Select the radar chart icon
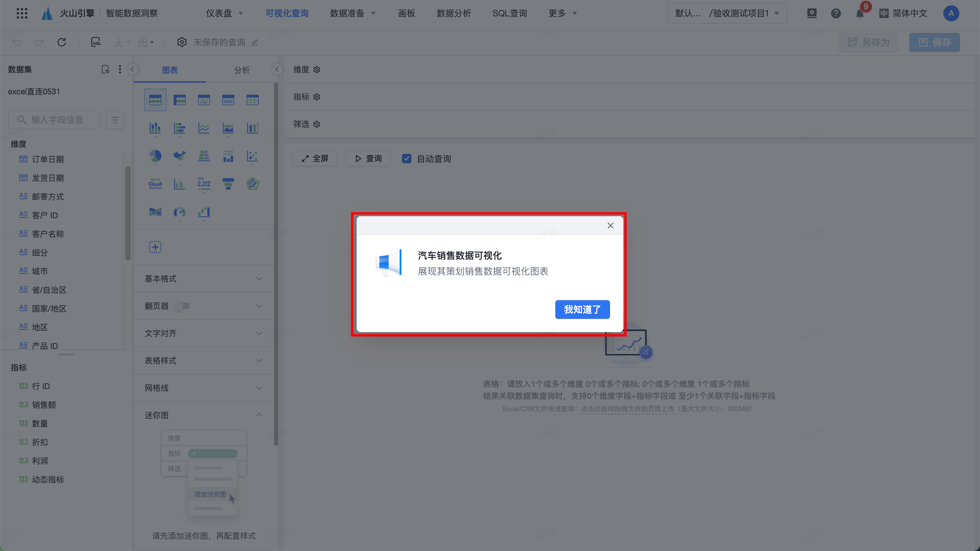The width and height of the screenshot is (980, 551). pyautogui.click(x=253, y=184)
